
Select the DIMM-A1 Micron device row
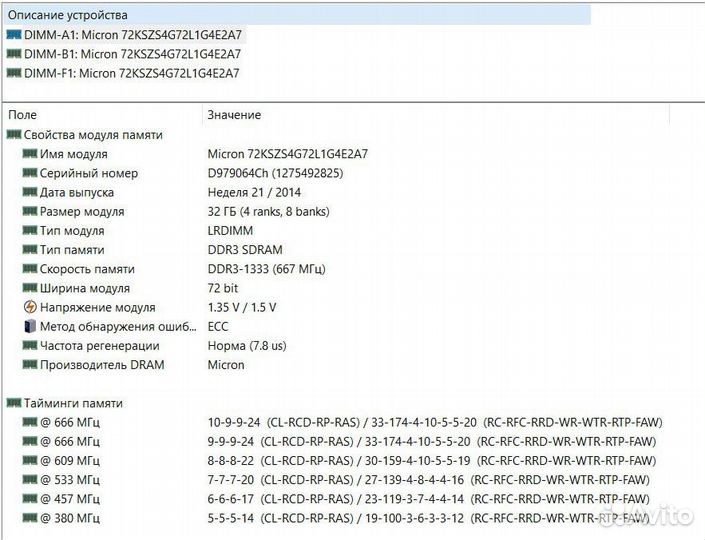(132, 34)
